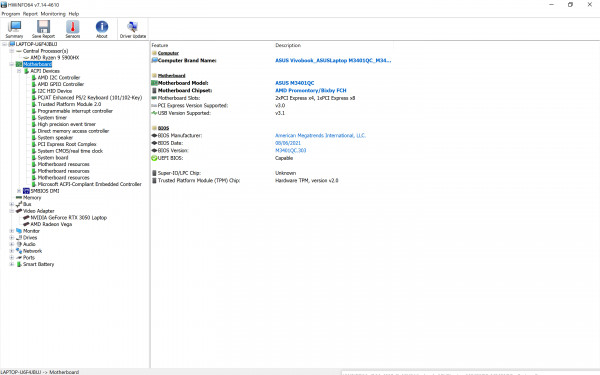Select Trusted Platform Module 2.0 entry
Image resolution: width=600 pixels, height=375 pixels.
[69, 104]
